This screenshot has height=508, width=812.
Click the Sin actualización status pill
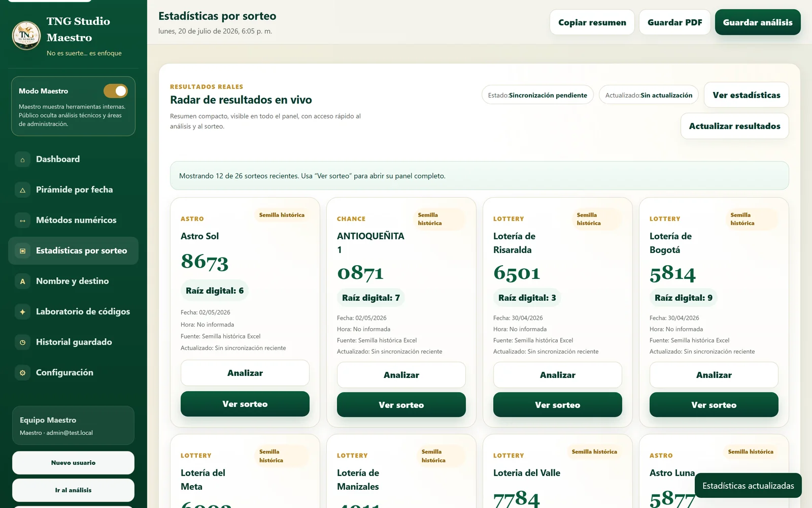pyautogui.click(x=649, y=95)
